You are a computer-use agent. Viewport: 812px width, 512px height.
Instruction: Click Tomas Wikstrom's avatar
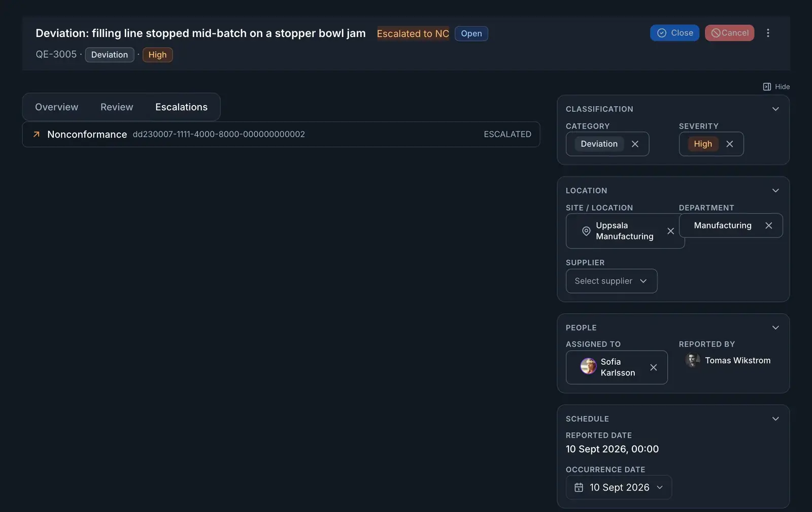[692, 360]
